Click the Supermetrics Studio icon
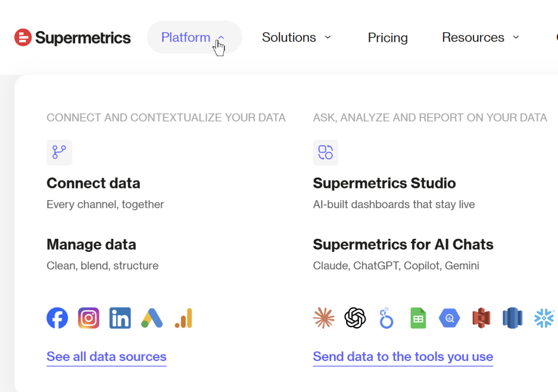The width and height of the screenshot is (558, 392). (x=326, y=153)
